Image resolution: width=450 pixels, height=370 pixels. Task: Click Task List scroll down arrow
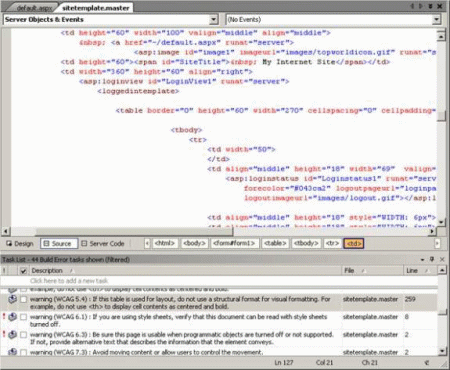[x=442, y=351]
